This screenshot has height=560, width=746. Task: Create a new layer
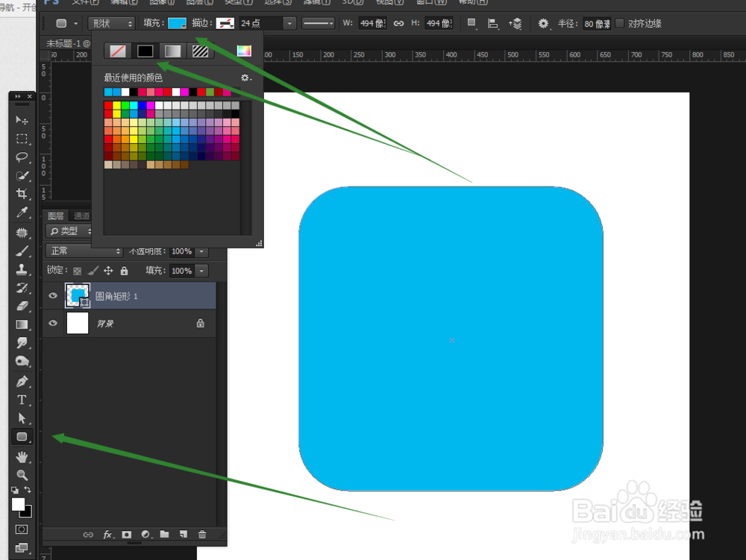(184, 535)
